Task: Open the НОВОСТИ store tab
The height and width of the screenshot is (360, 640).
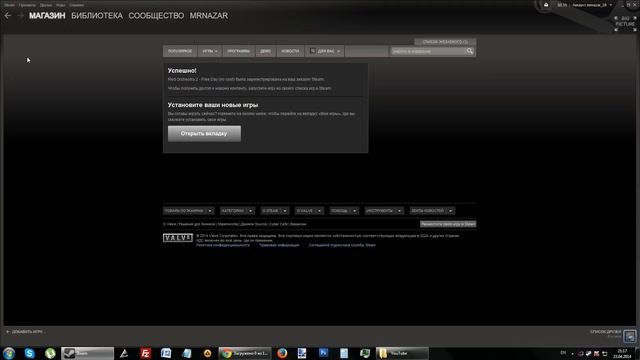Action: [x=290, y=51]
